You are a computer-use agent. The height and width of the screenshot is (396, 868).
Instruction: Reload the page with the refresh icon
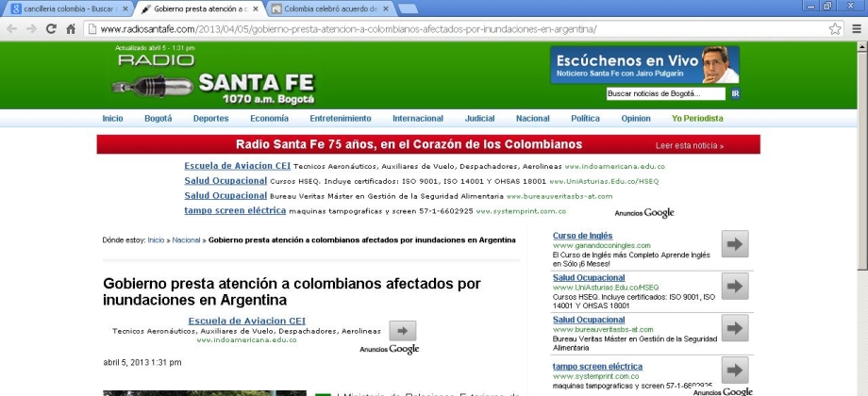click(x=51, y=29)
